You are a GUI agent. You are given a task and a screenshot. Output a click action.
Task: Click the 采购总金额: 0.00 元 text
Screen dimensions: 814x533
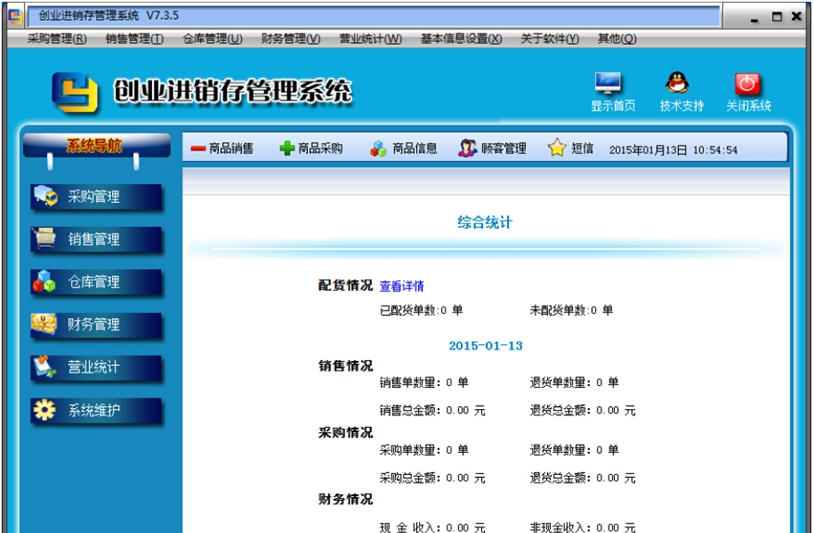(x=432, y=478)
